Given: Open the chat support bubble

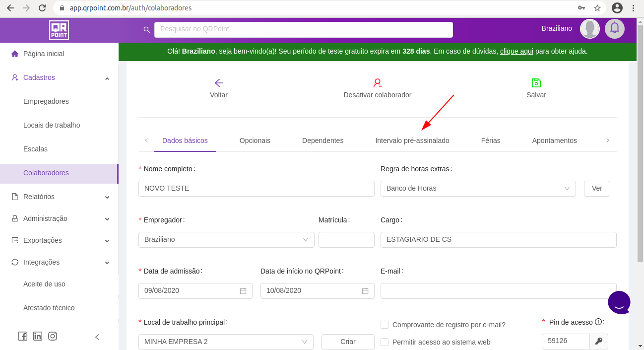Looking at the screenshot, I should tap(619, 302).
